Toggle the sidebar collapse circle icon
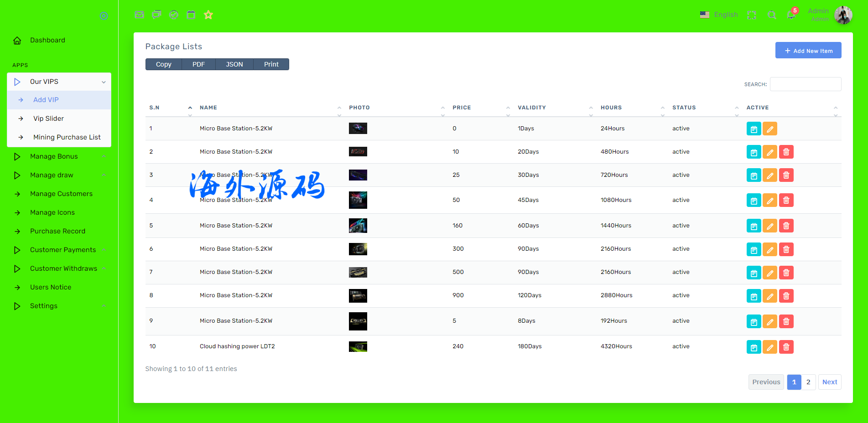 104,16
